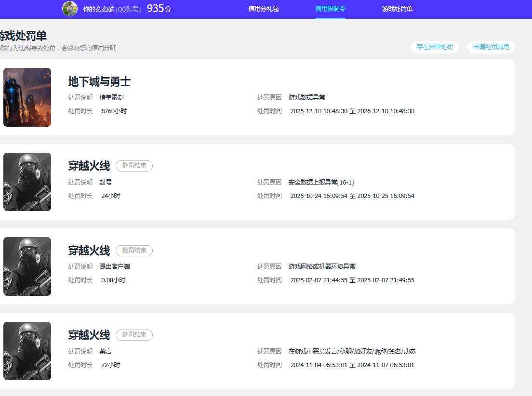The height and width of the screenshot is (396, 532).
Task: Open the 信用分礼包 tab
Action: click(x=264, y=9)
